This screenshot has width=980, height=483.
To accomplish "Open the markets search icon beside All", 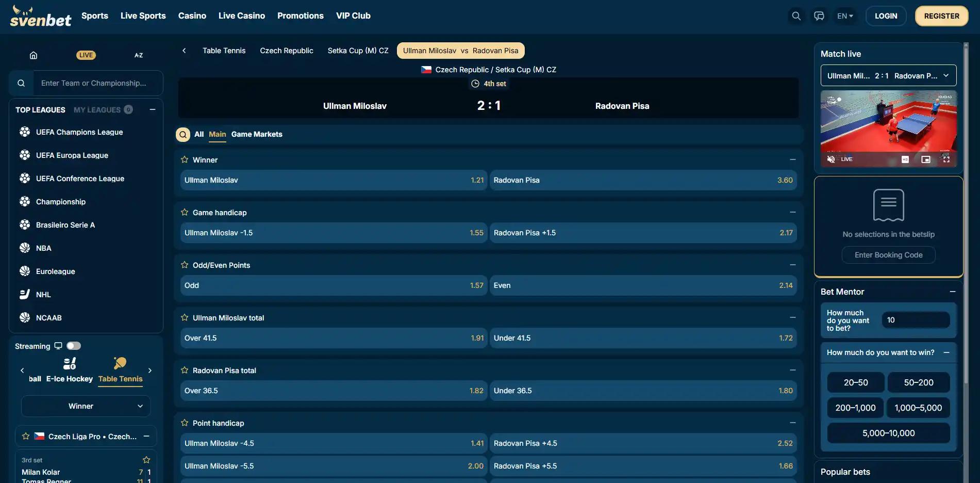I will click(183, 134).
